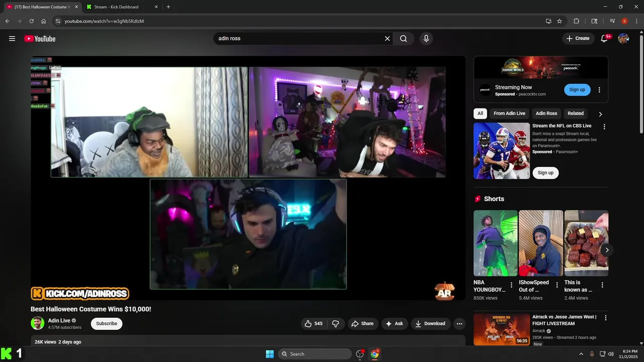This screenshot has height=362, width=644.
Task: Open options for Peacock Streaming Now ad
Action: (x=599, y=90)
